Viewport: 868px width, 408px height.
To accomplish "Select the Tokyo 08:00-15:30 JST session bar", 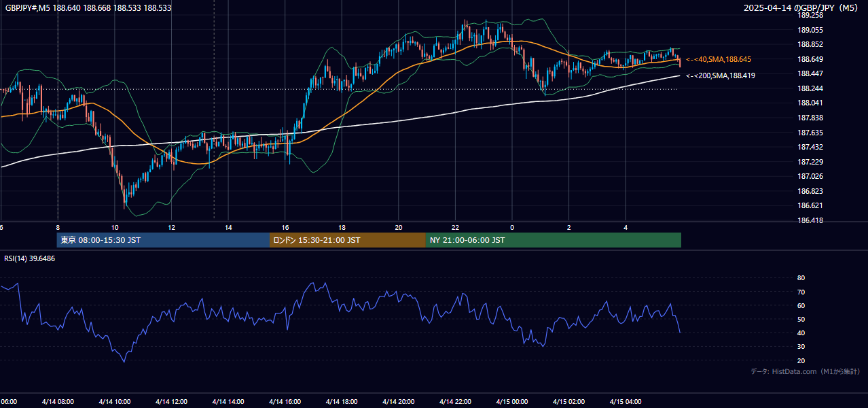I will [163, 240].
